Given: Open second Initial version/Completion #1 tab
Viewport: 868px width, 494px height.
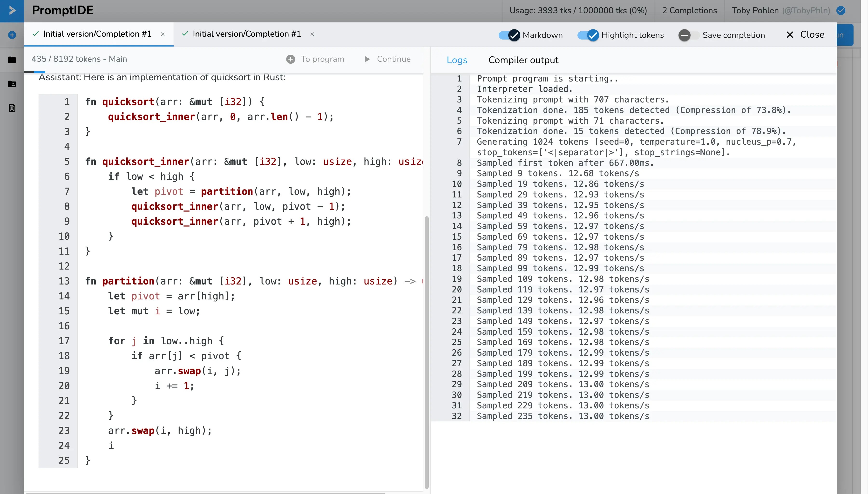Looking at the screenshot, I should tap(247, 34).
